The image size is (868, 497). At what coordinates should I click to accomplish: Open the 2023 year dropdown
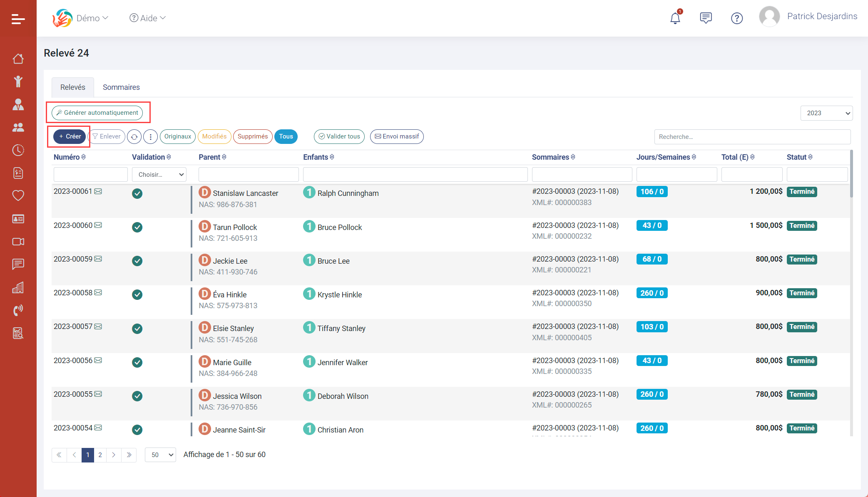(826, 113)
